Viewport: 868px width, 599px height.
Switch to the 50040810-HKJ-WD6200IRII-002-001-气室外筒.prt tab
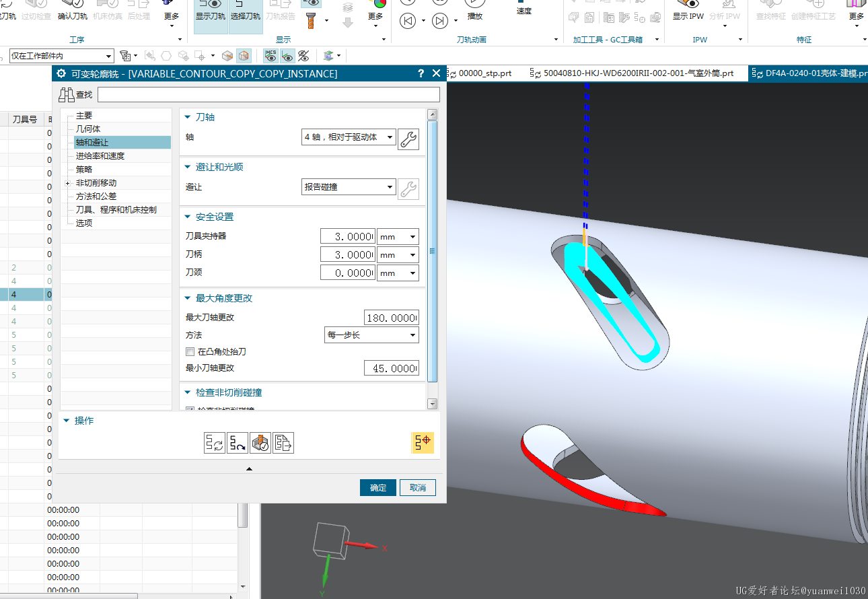(x=632, y=73)
